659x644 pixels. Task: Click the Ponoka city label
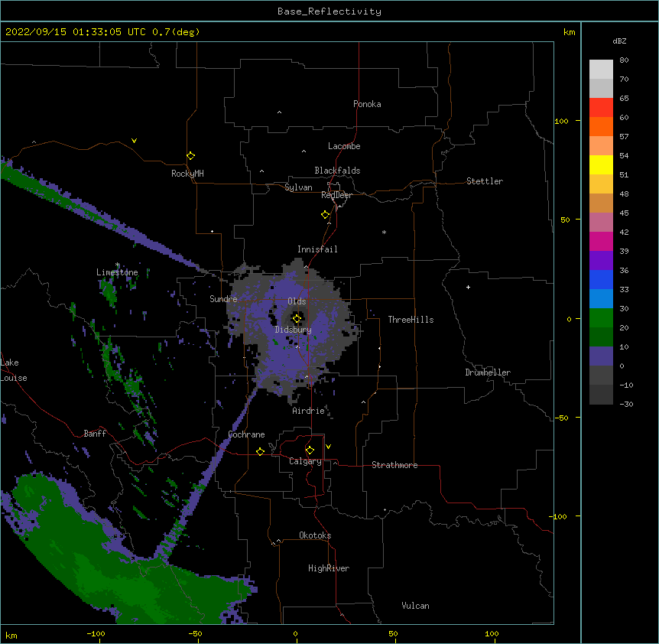tap(367, 104)
